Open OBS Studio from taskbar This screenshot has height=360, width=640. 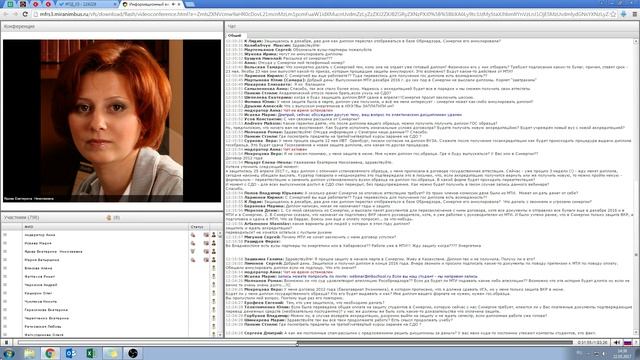click(x=133, y=353)
